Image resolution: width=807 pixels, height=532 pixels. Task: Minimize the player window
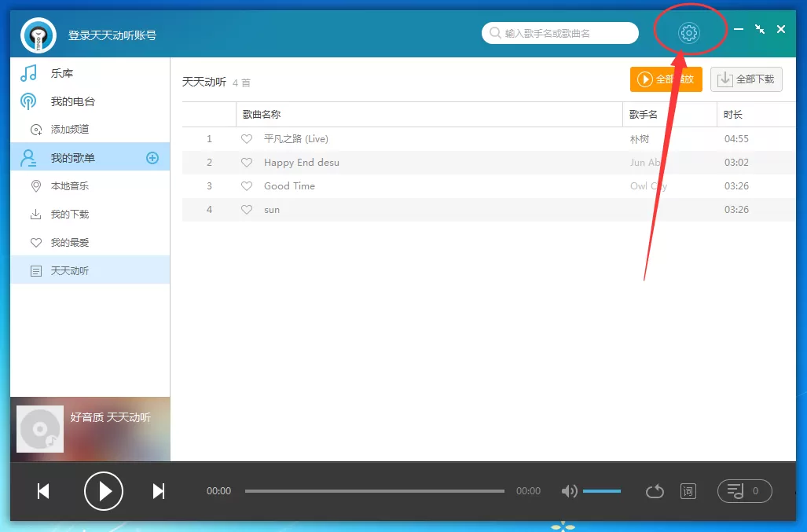point(739,29)
